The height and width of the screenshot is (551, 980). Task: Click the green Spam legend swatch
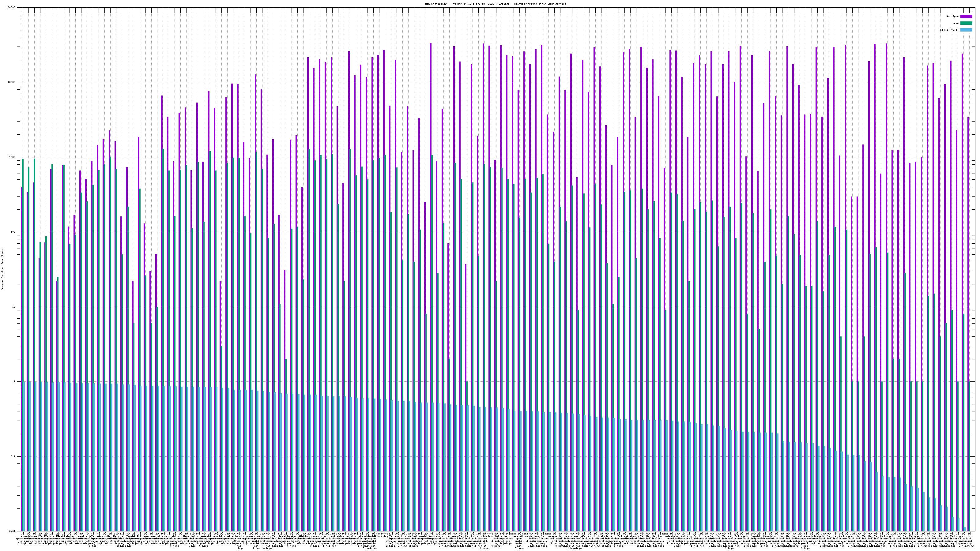(966, 23)
